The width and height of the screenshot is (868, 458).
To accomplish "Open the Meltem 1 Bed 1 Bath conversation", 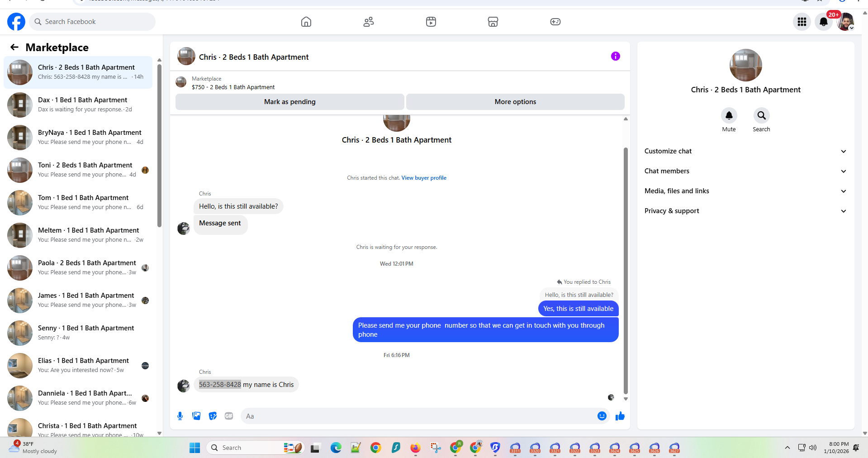I will [78, 235].
